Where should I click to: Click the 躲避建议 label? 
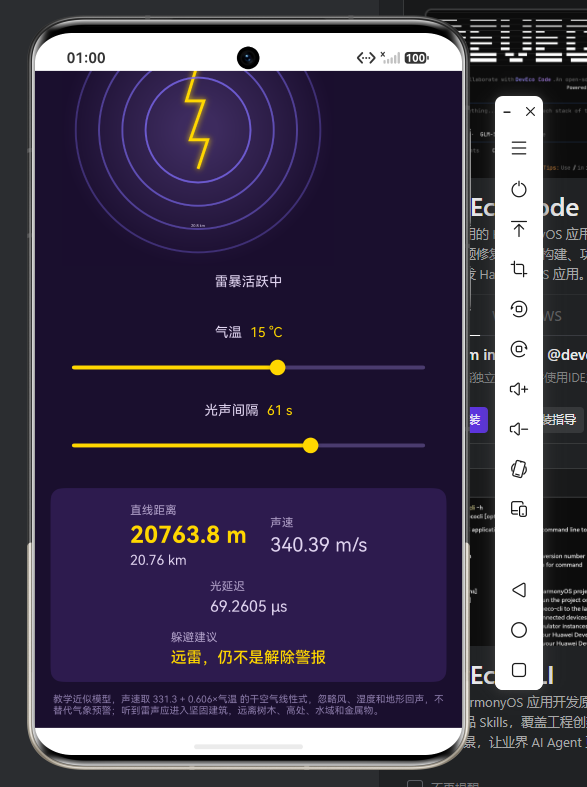tap(194, 637)
